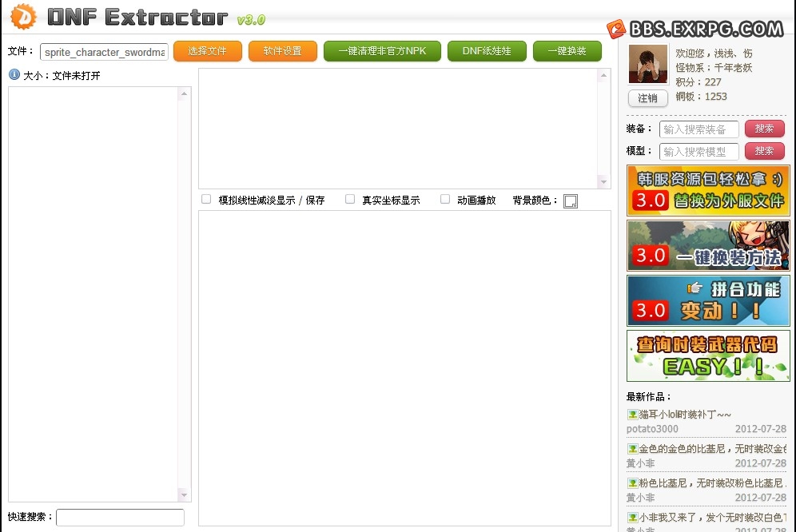Screen dimensions: 796x532
Task: Open 软件设置 settings button
Action: click(x=283, y=51)
